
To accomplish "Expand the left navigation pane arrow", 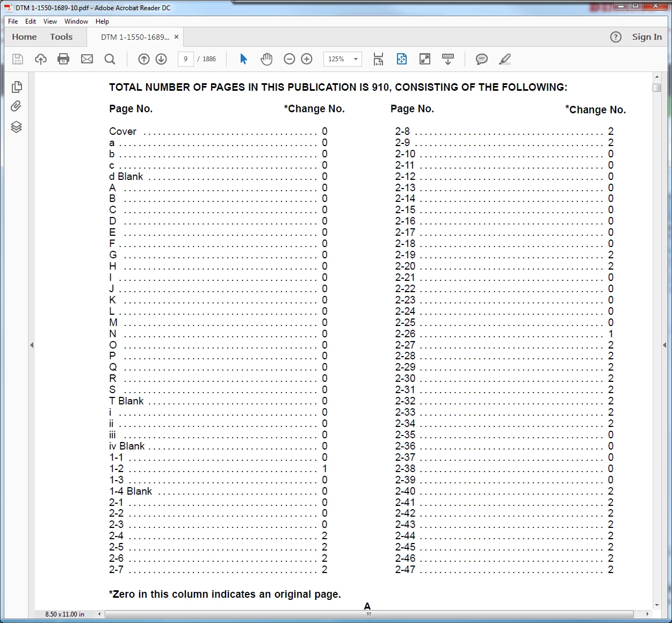I will 32,345.
